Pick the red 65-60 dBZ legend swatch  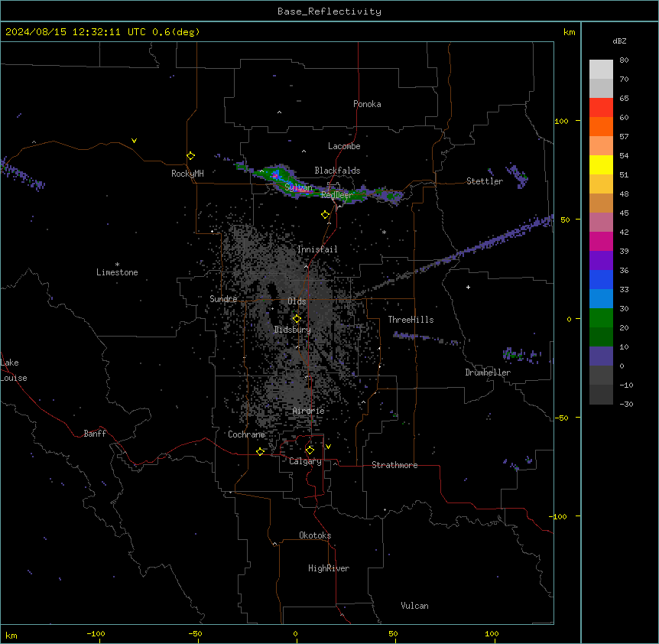(601, 107)
